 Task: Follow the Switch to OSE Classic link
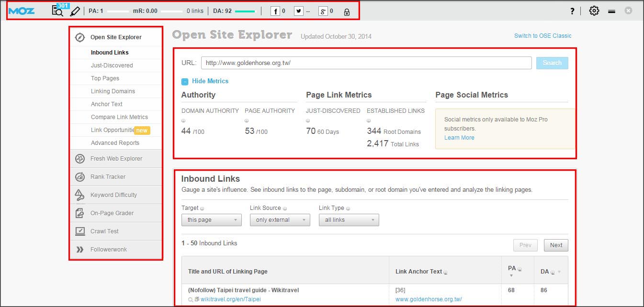[x=542, y=36]
